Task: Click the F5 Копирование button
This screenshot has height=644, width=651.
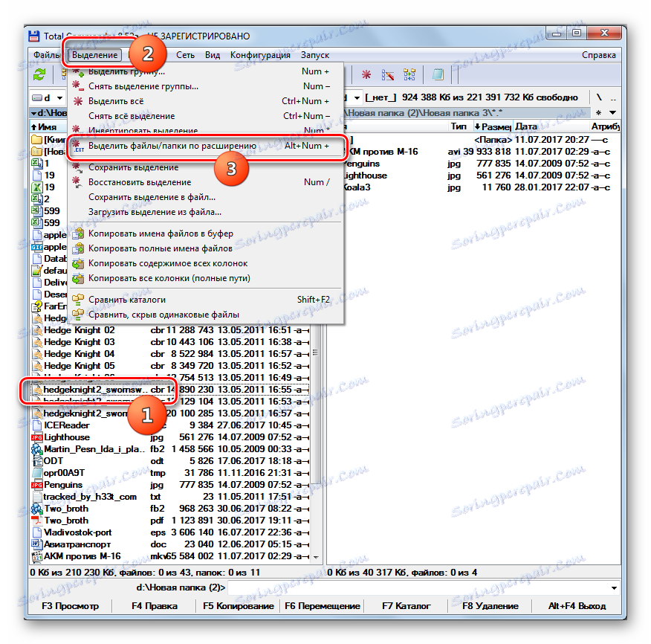Action: (239, 606)
